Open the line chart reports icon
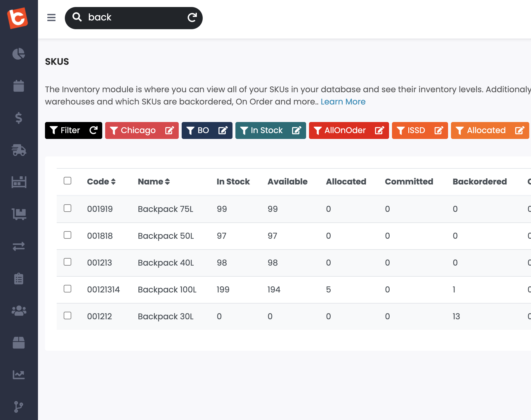The image size is (531, 420). point(19,375)
